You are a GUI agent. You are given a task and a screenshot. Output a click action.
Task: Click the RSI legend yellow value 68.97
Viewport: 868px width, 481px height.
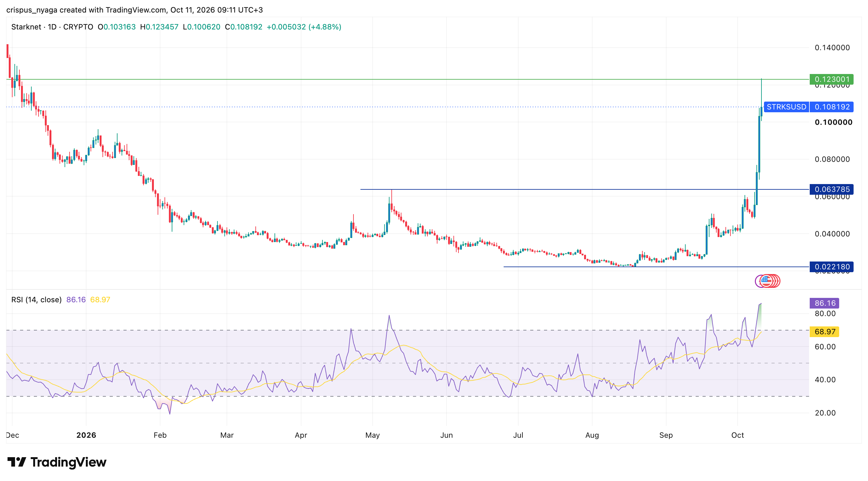click(x=100, y=300)
